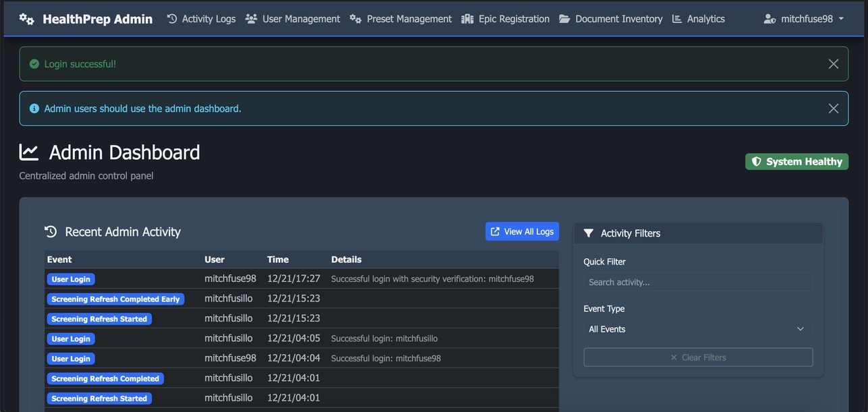The width and height of the screenshot is (868, 412).
Task: Dismiss the Login successful alert
Action: pyautogui.click(x=834, y=64)
